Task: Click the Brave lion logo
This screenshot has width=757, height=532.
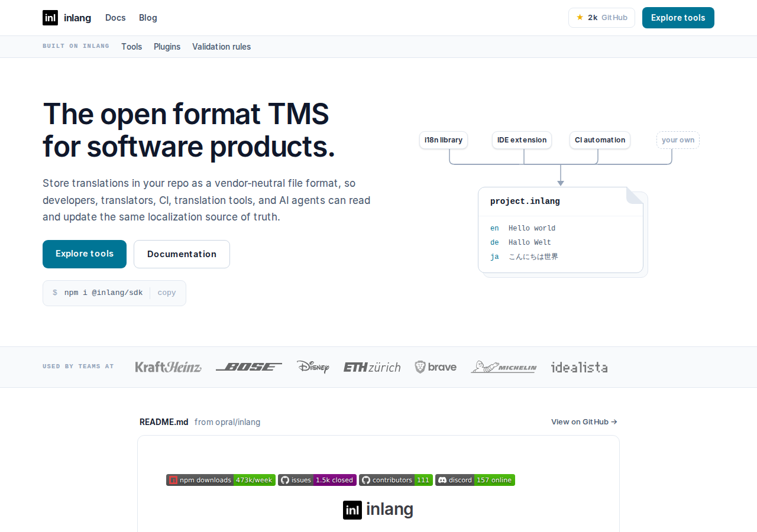Action: coord(436,367)
